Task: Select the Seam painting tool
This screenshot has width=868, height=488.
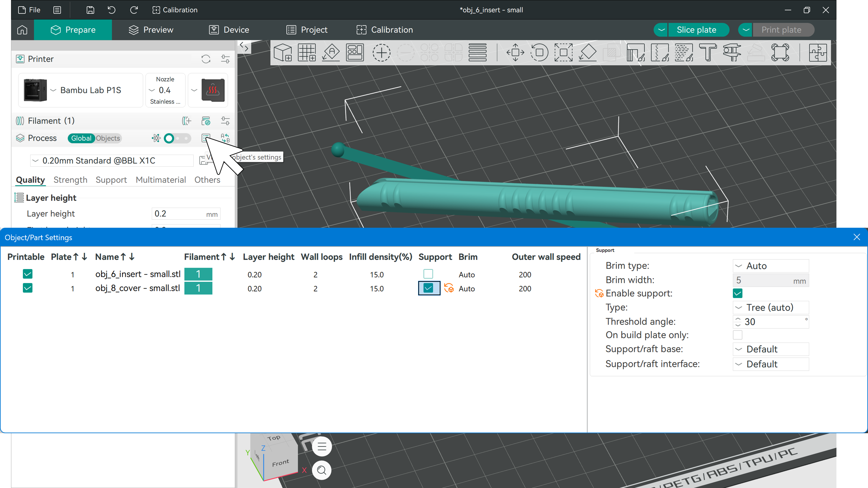Action: [x=660, y=52]
